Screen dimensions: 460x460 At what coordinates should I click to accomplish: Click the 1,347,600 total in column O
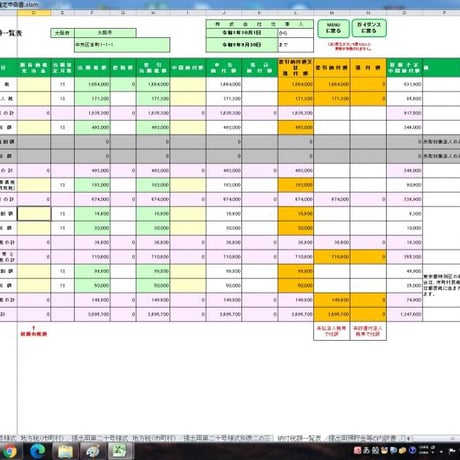pyautogui.click(x=404, y=314)
